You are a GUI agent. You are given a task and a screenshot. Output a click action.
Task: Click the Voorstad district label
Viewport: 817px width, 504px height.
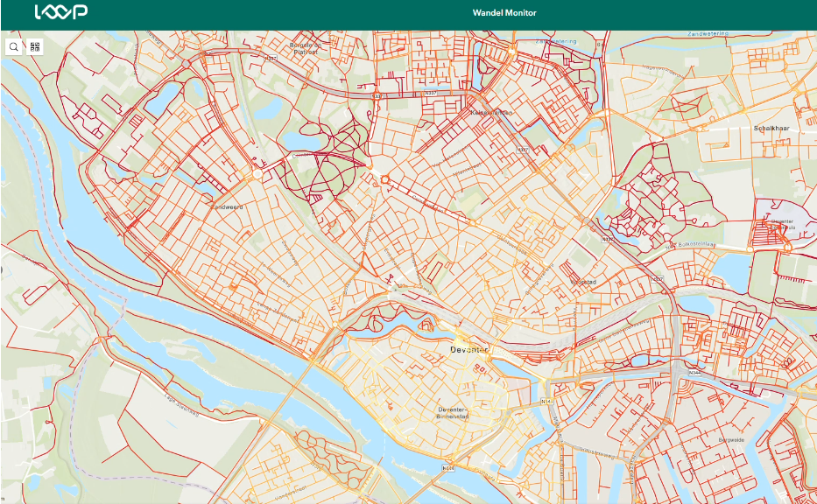(583, 283)
